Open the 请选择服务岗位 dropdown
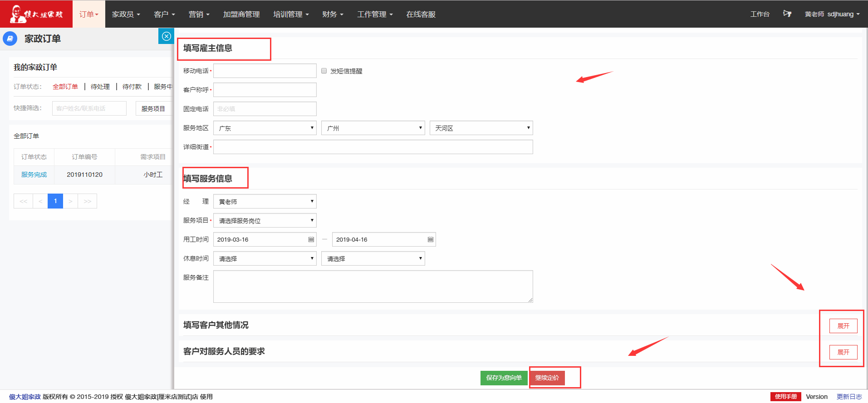This screenshot has height=403, width=868. tap(265, 220)
